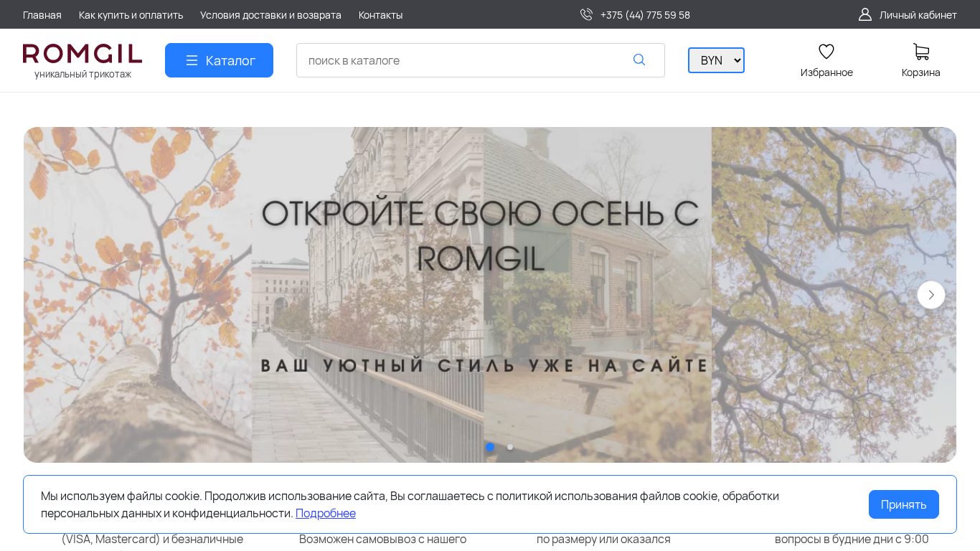
Task: Open the BYN currency dropdown
Action: 716,60
